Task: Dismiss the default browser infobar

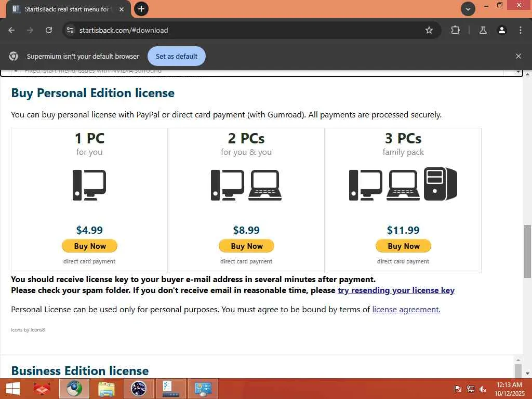Action: pos(518,56)
